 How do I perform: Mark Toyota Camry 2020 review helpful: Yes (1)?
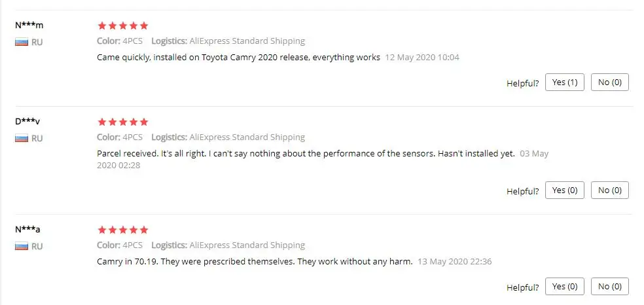(564, 82)
